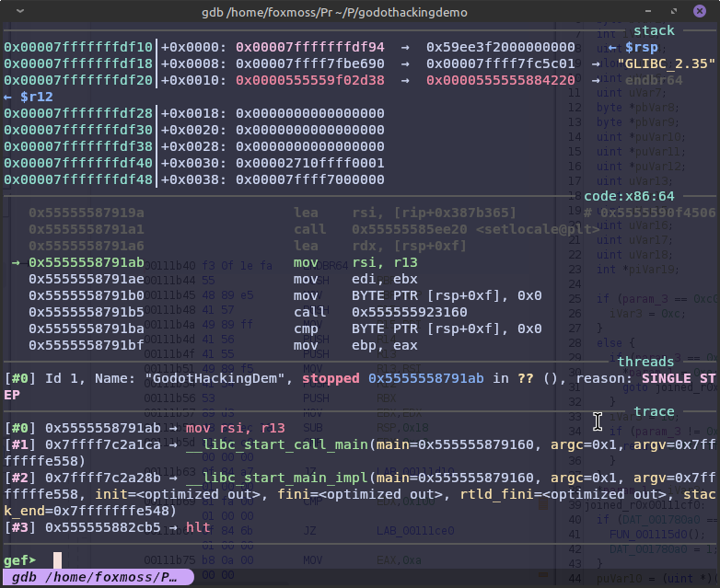The image size is (720, 588).
Task: Click the setlocale@plt call target
Action: point(538,229)
